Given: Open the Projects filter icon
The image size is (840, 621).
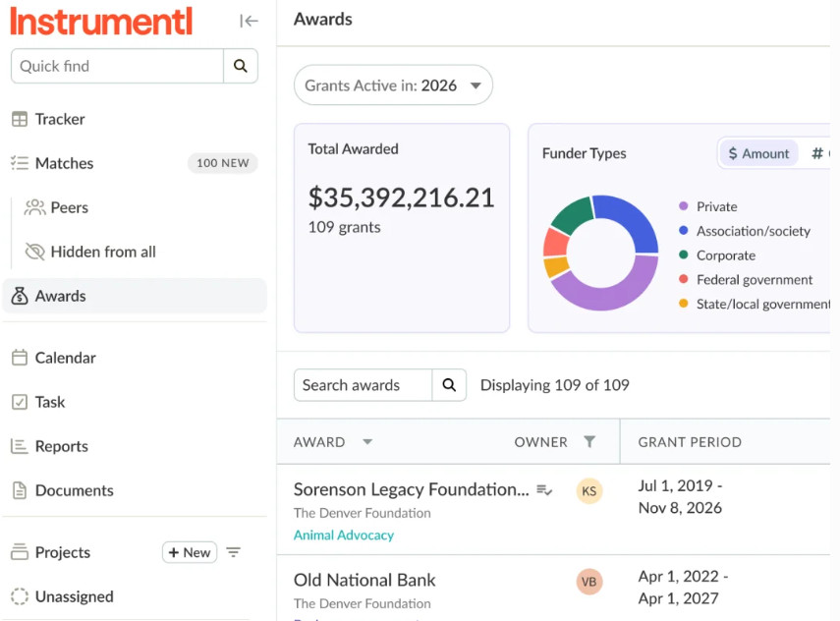Looking at the screenshot, I should [x=233, y=552].
